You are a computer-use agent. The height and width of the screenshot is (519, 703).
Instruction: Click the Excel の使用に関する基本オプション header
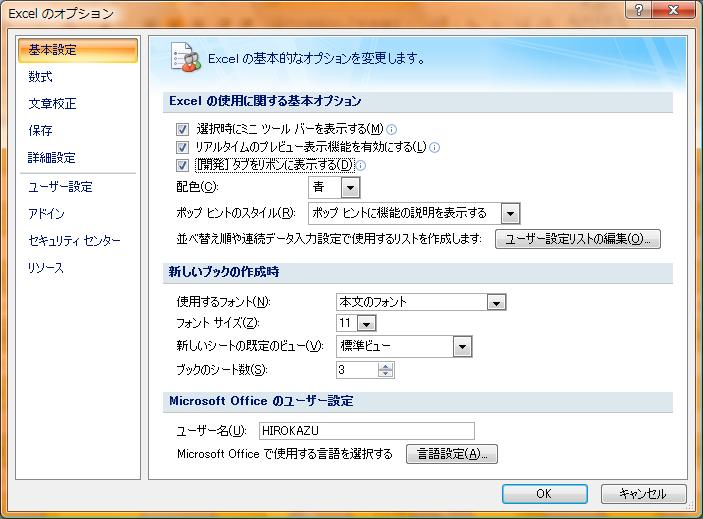[265, 101]
